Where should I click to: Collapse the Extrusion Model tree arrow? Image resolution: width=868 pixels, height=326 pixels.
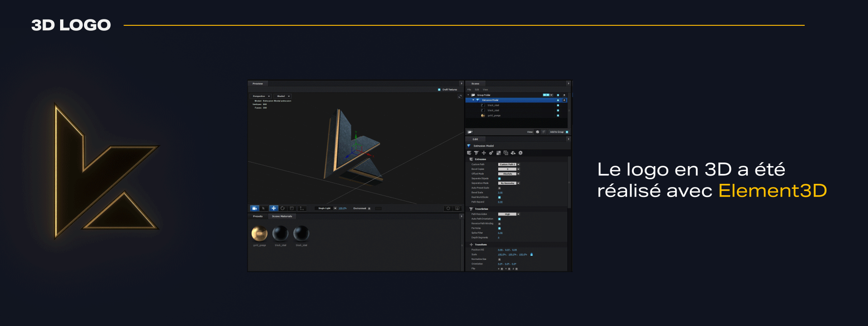click(473, 100)
